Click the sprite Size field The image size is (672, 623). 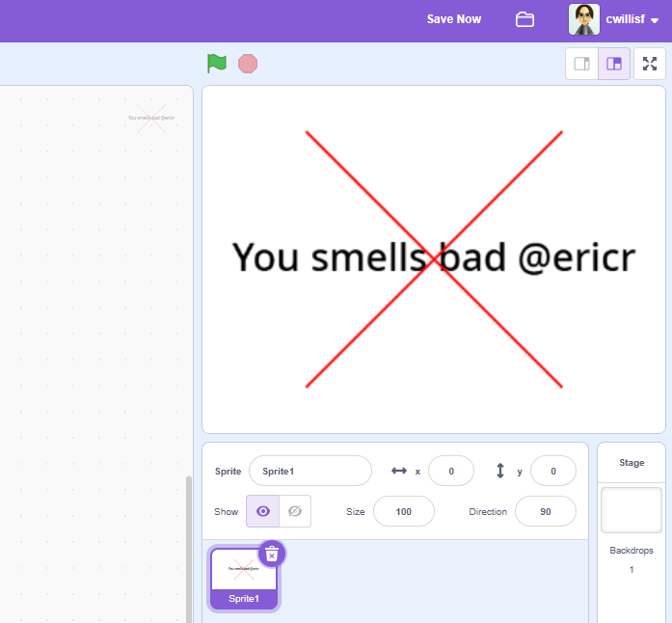(403, 511)
